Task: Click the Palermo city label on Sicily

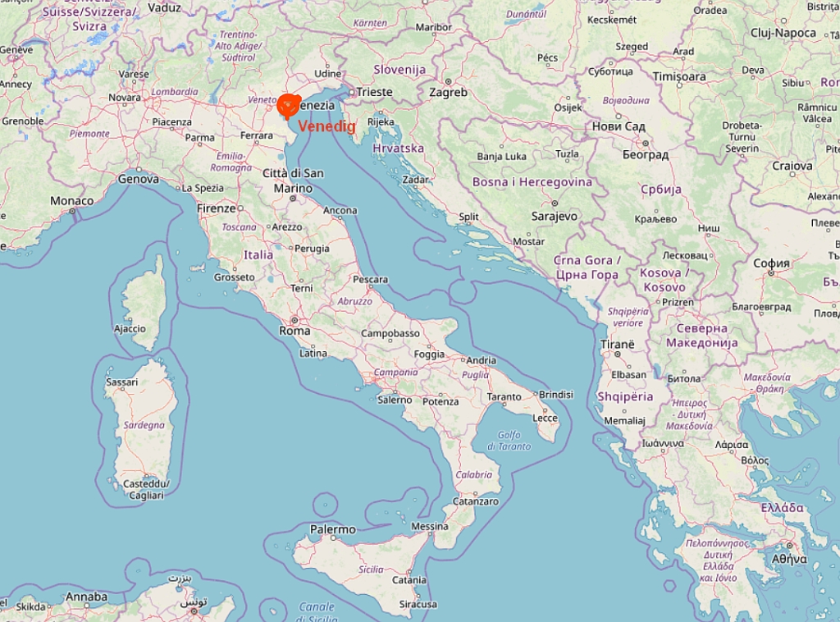Action: pyautogui.click(x=333, y=529)
